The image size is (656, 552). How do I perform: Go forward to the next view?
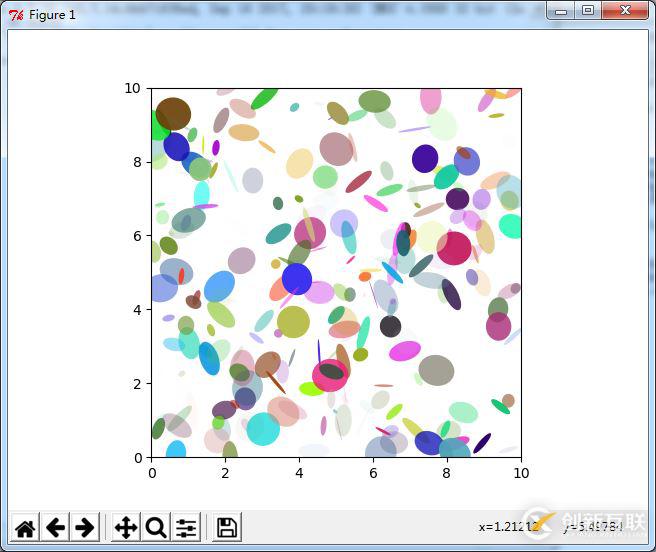[85, 527]
